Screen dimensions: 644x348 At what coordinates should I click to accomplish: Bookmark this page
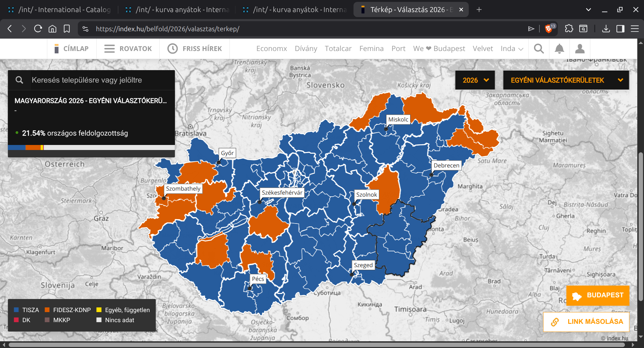pyautogui.click(x=67, y=29)
